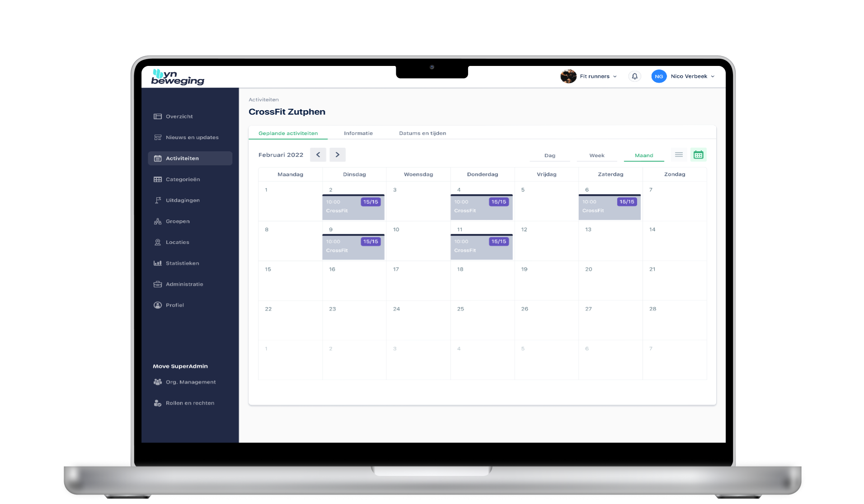This screenshot has width=864, height=504.
Task: Open the Overzicht section in the sidebar
Action: pos(179,116)
